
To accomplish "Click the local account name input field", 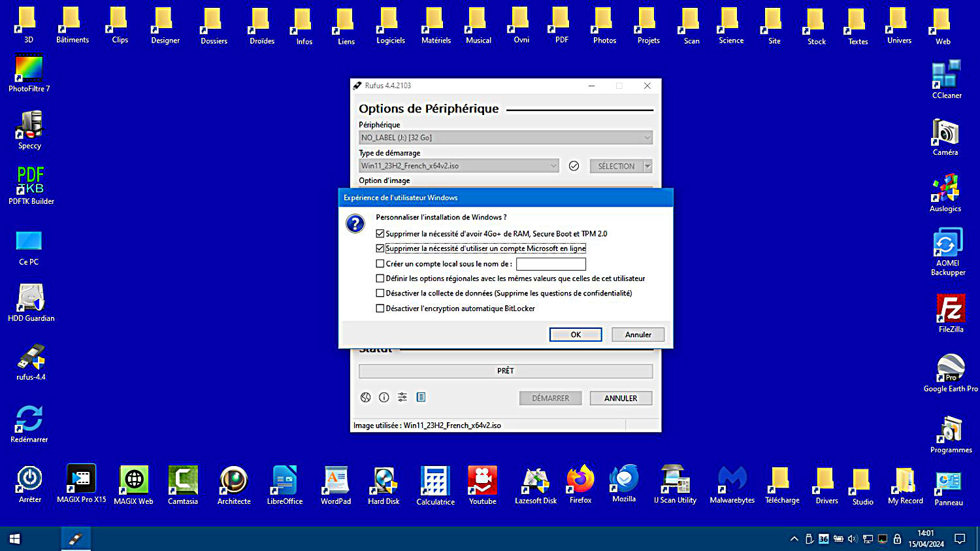I will point(551,264).
